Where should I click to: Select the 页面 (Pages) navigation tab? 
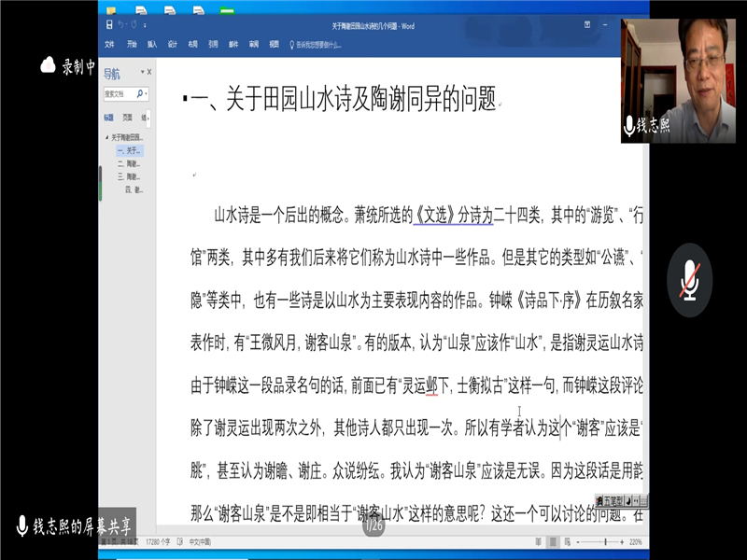pyautogui.click(x=129, y=118)
